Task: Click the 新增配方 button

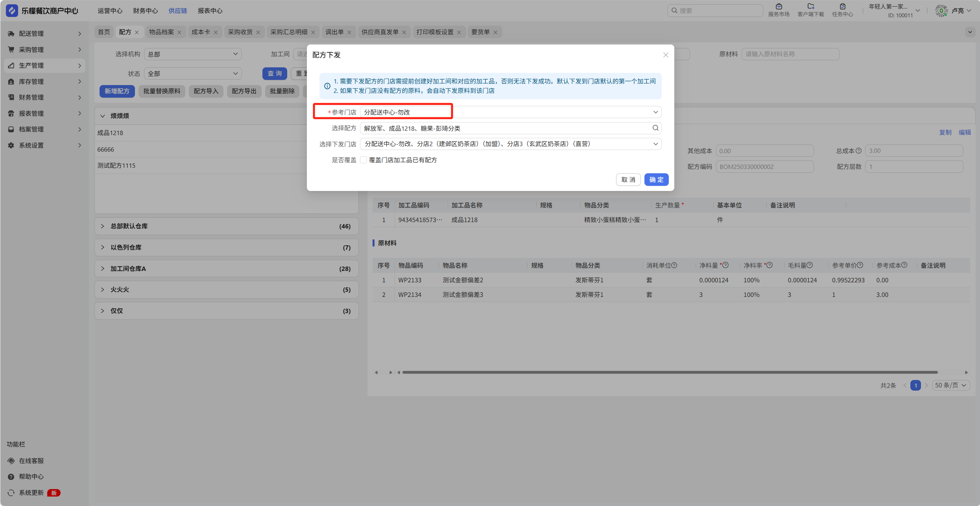Action: [117, 91]
